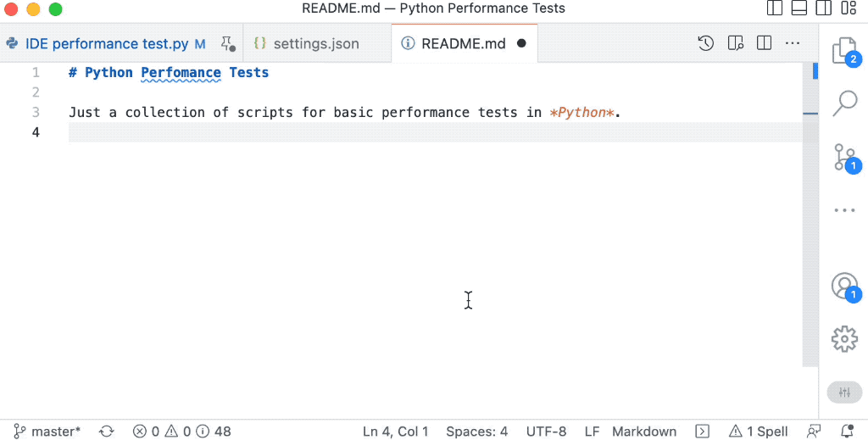This screenshot has height=440, width=868.
Task: Show additional views ellipsis in activity bar
Action: point(844,210)
